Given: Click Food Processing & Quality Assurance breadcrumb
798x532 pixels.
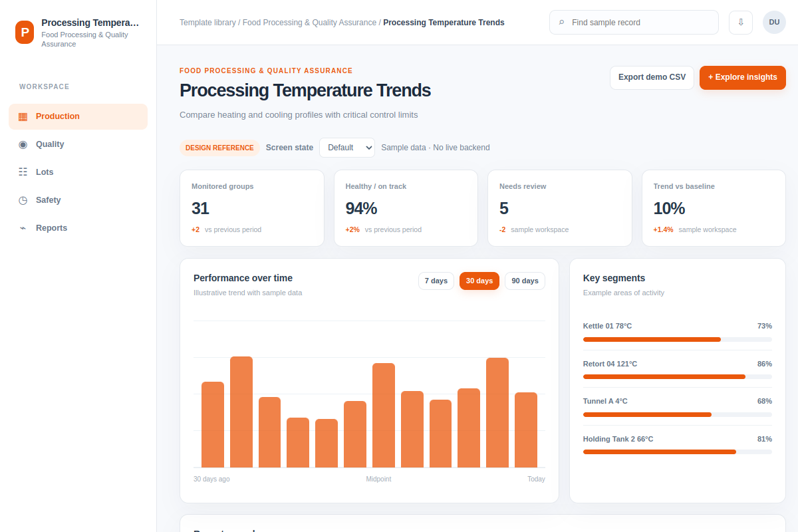Looking at the screenshot, I should pyautogui.click(x=309, y=23).
